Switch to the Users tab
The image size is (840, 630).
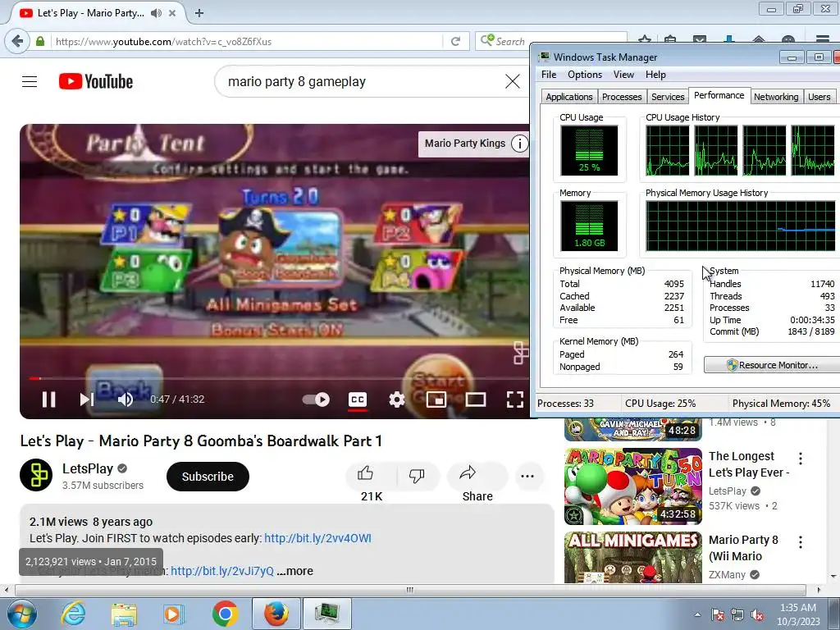(819, 97)
